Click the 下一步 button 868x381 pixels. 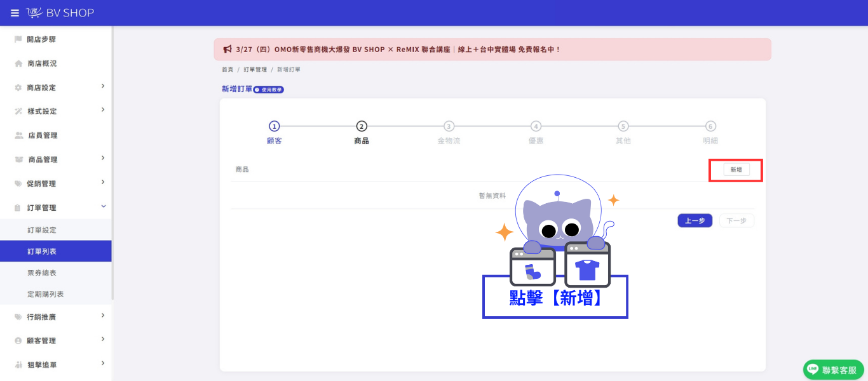[x=737, y=221]
